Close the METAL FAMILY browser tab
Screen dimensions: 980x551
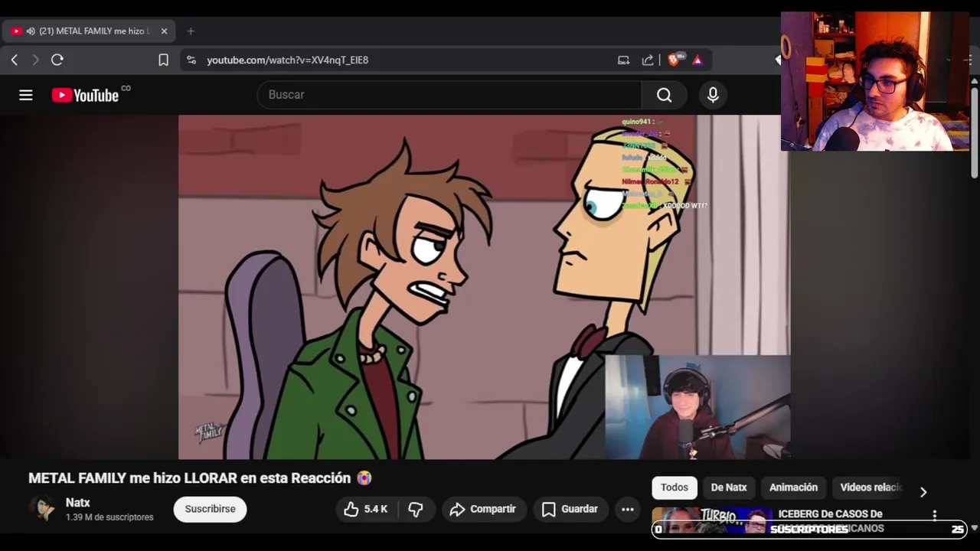pos(164,31)
